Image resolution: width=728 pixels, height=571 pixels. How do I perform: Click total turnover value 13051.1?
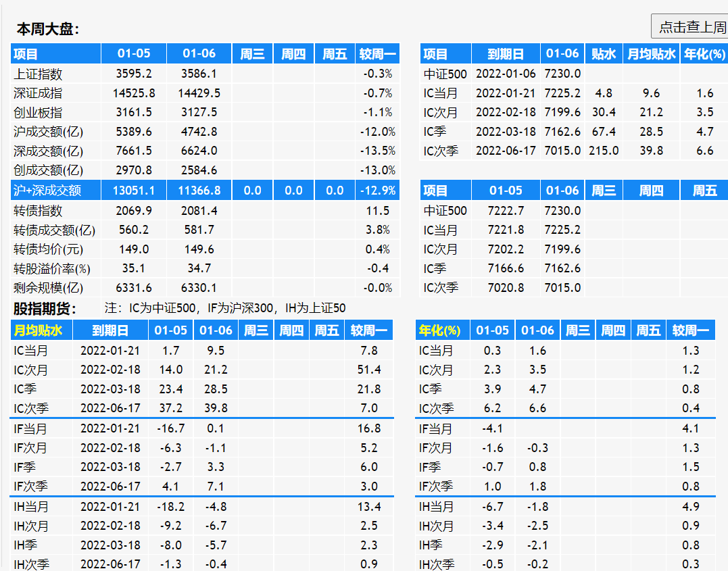pos(134,191)
